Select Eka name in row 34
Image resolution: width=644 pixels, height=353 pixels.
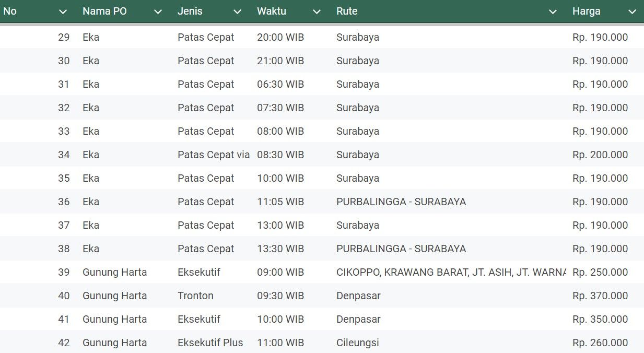91,155
